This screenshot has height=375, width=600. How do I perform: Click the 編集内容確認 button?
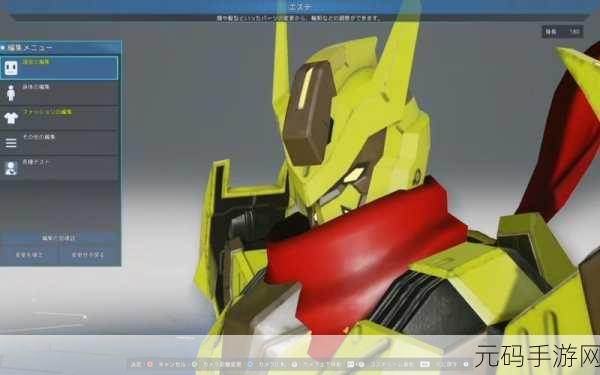[59, 238]
